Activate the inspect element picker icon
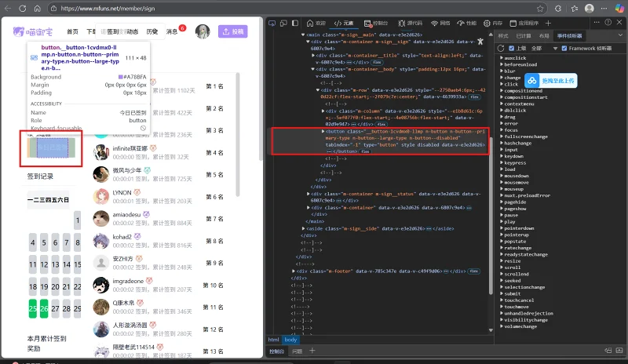The height and width of the screenshot is (364, 628). click(x=272, y=24)
